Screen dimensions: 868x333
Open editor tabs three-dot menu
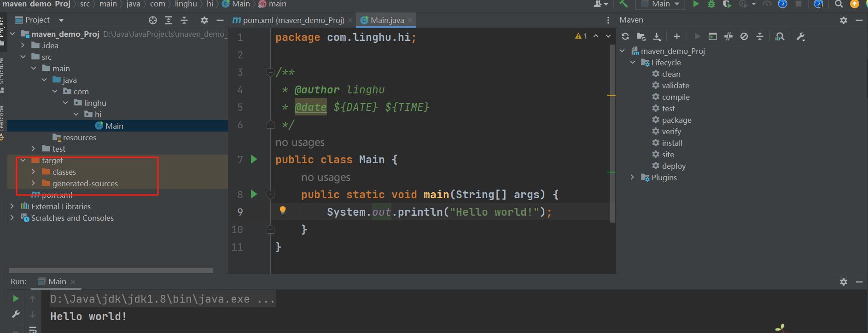[608, 20]
